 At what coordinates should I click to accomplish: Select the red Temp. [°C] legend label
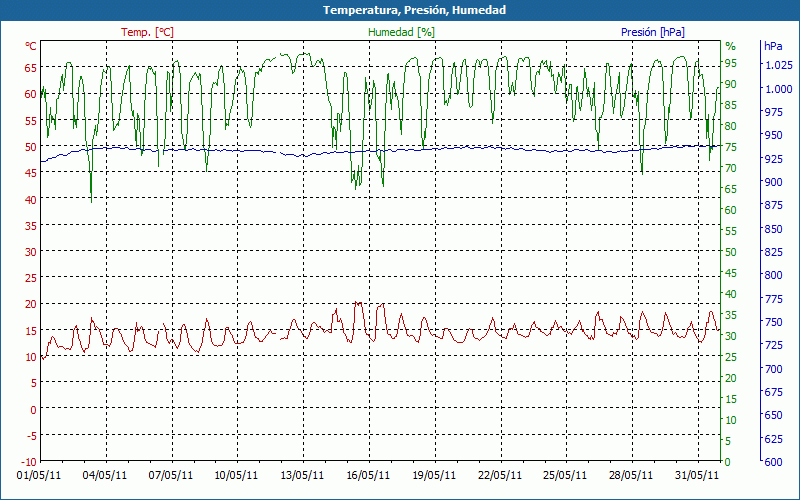click(x=147, y=32)
